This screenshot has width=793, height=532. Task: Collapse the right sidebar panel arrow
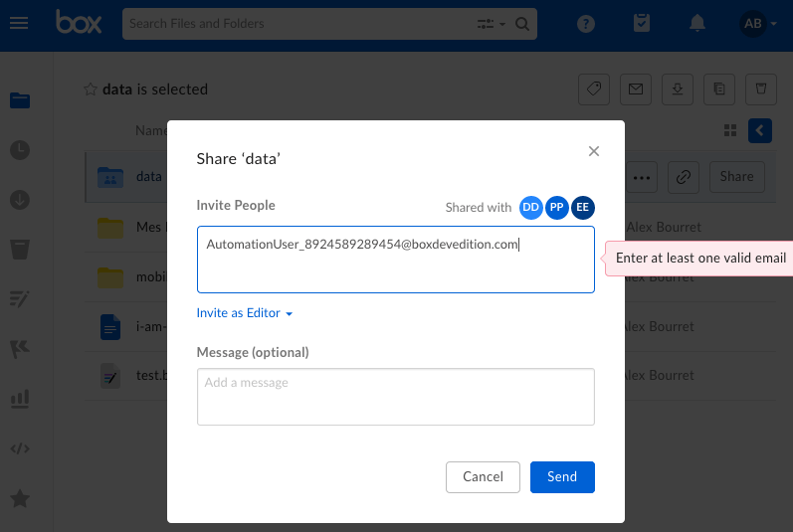[760, 130]
